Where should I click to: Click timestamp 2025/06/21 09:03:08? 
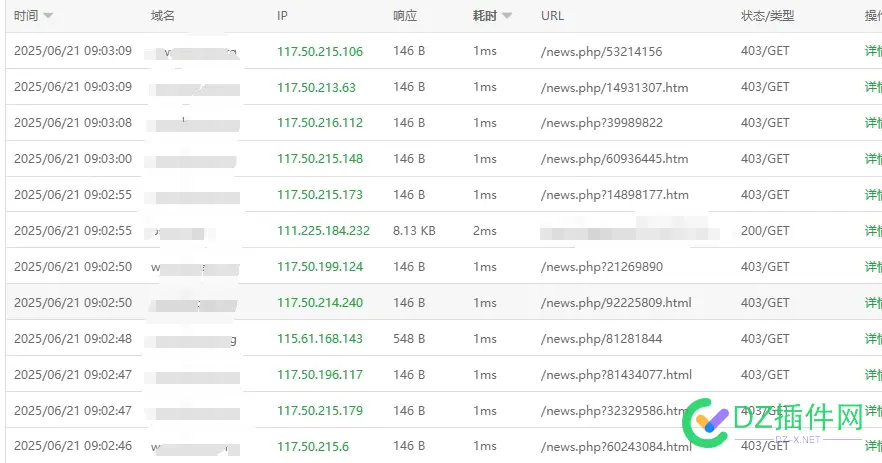point(73,123)
